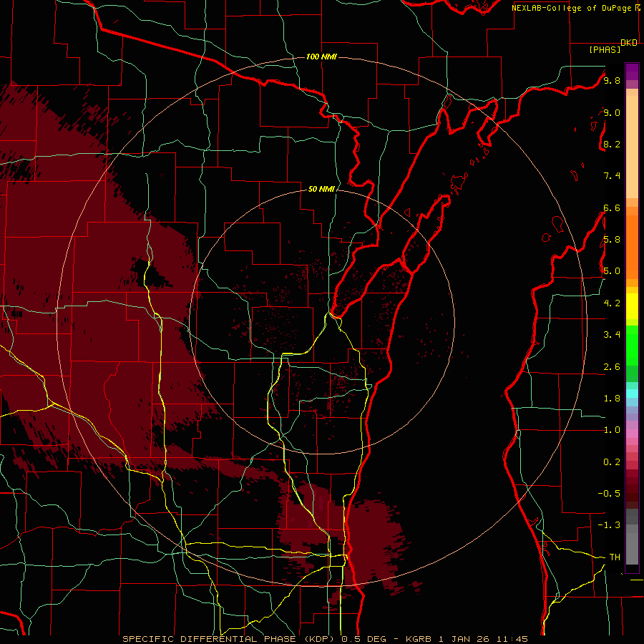The width and height of the screenshot is (644, 644).
Task: Pick the yellow band on the color bar
Action: tap(632, 306)
